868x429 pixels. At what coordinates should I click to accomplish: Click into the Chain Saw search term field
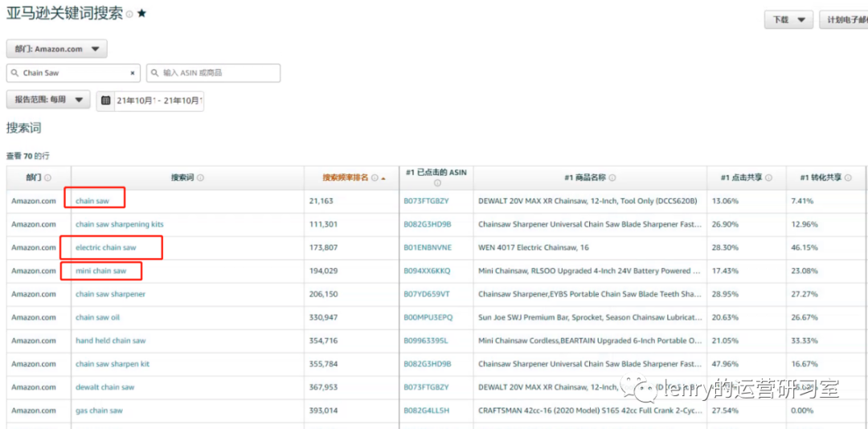point(74,73)
